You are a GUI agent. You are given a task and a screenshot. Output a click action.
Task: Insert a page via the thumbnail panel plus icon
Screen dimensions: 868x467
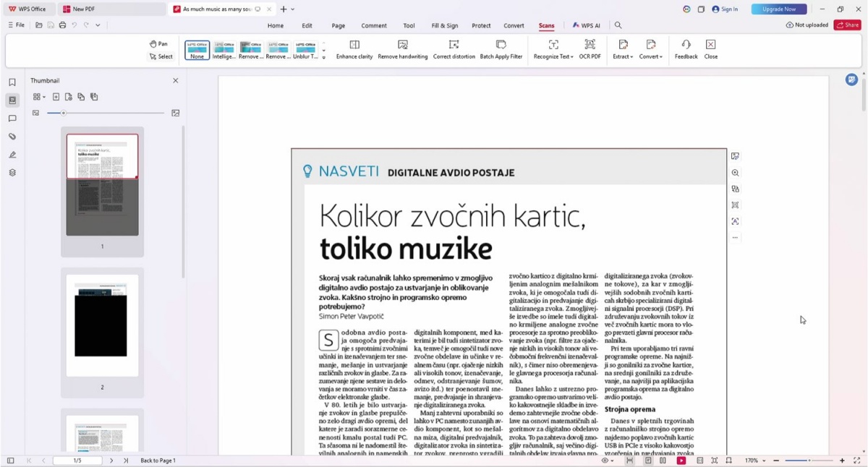coord(56,97)
